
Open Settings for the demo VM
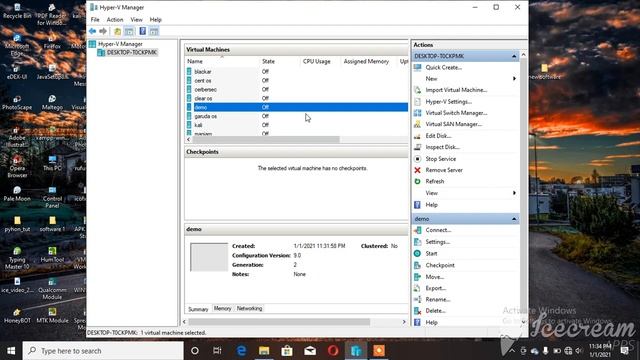pos(438,242)
